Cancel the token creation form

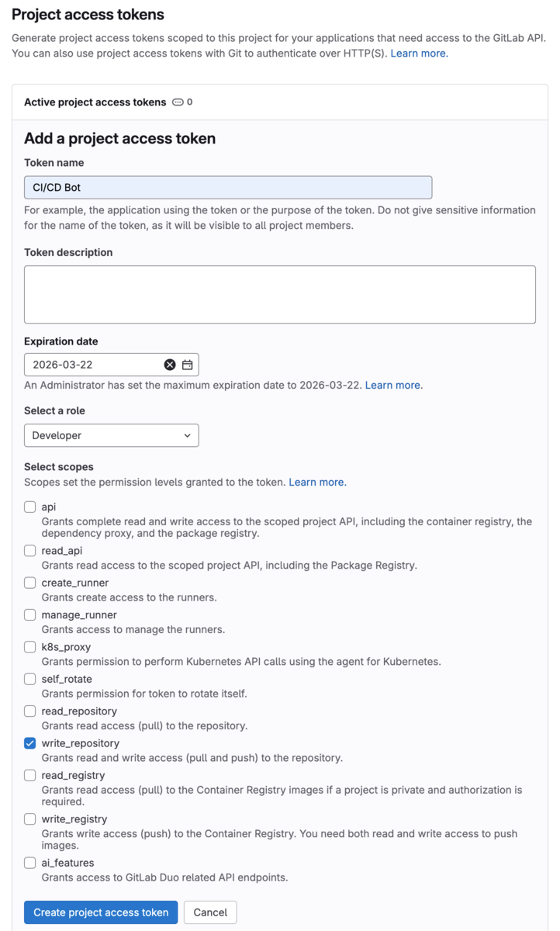point(210,912)
